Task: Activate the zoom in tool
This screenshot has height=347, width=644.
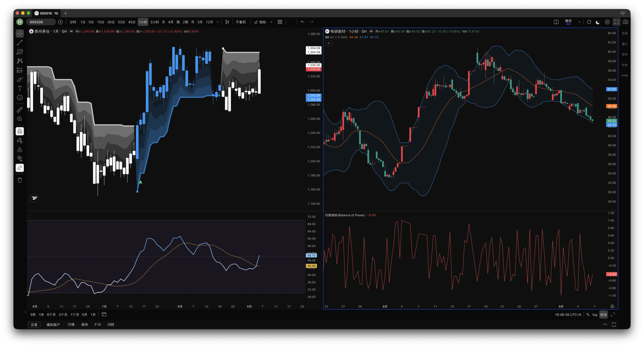Action: [x=20, y=119]
